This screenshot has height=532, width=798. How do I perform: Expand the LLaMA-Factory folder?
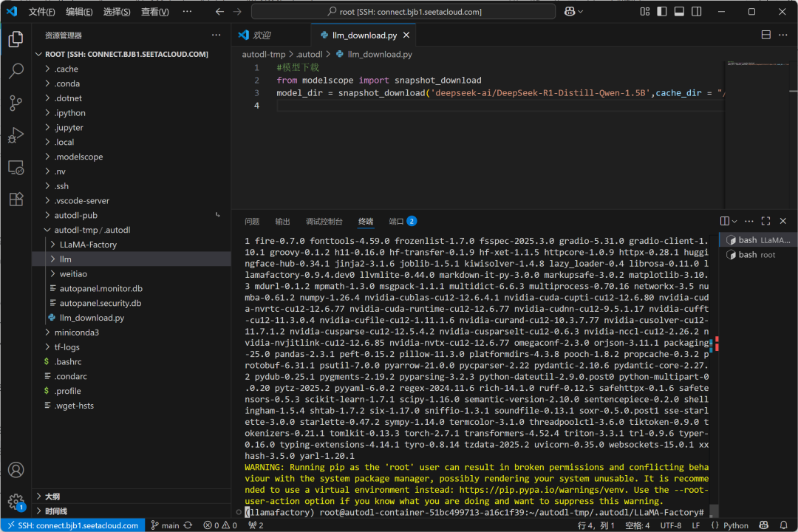point(132,245)
